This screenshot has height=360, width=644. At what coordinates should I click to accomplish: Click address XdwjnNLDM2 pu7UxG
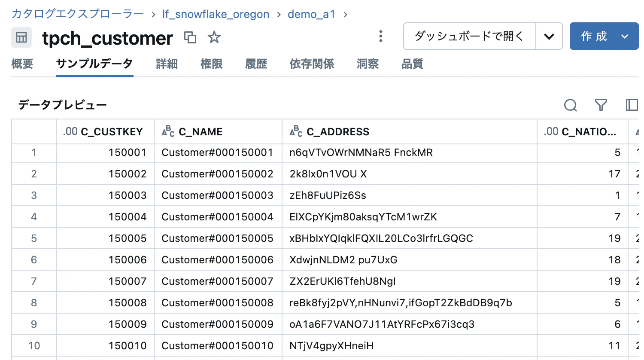(x=343, y=260)
